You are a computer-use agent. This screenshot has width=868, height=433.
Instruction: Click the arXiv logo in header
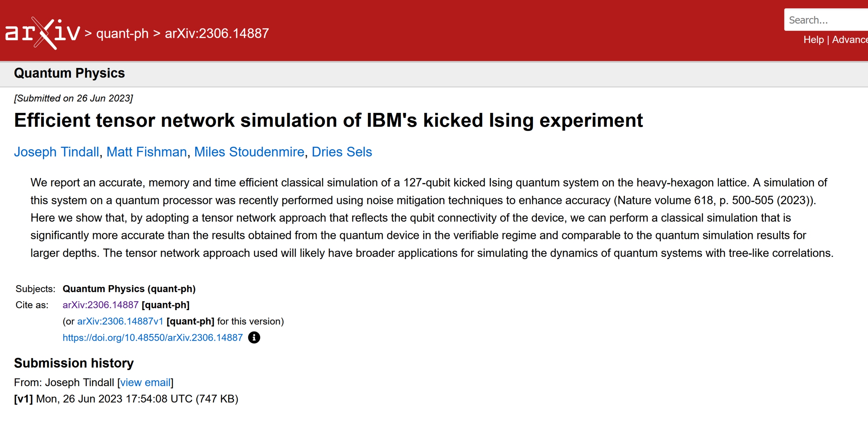point(42,33)
